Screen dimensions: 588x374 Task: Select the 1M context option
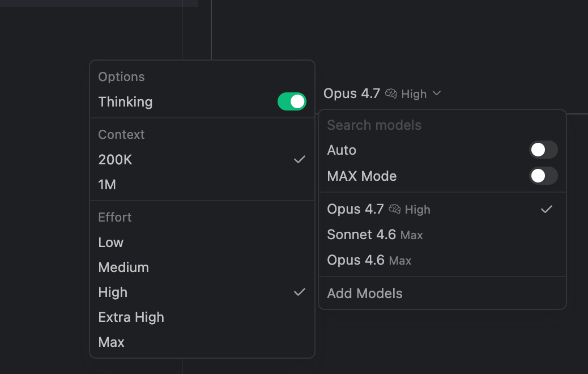coord(202,185)
